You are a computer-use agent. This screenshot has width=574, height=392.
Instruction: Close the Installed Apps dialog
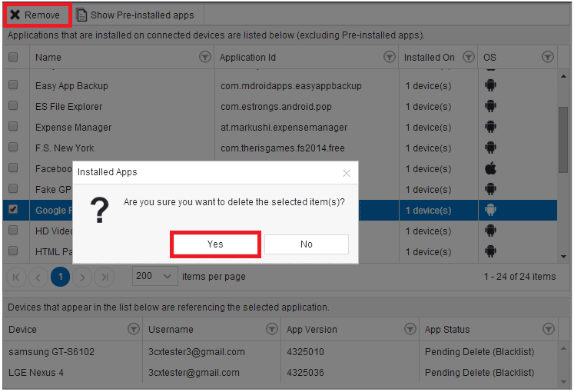(347, 173)
